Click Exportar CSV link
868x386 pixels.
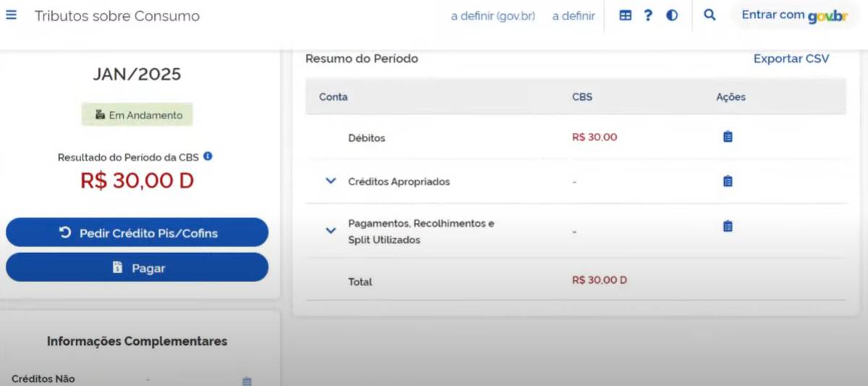[x=791, y=59]
